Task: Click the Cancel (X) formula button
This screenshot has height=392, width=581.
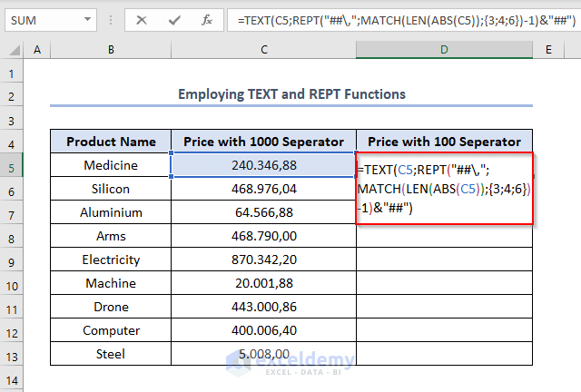Action: 143,19
